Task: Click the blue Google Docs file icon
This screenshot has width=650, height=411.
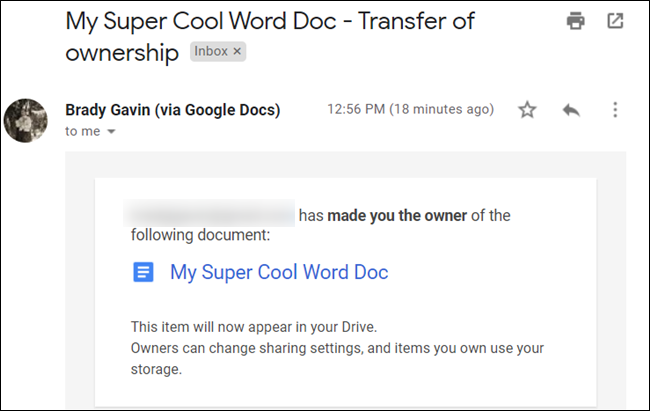Action: point(143,272)
